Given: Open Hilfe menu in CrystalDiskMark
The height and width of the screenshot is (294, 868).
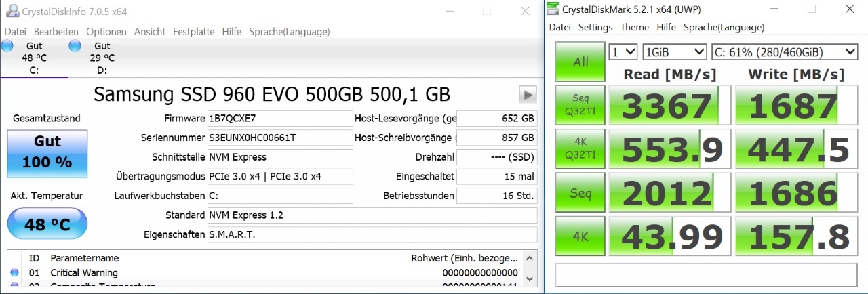Looking at the screenshot, I should (x=666, y=28).
